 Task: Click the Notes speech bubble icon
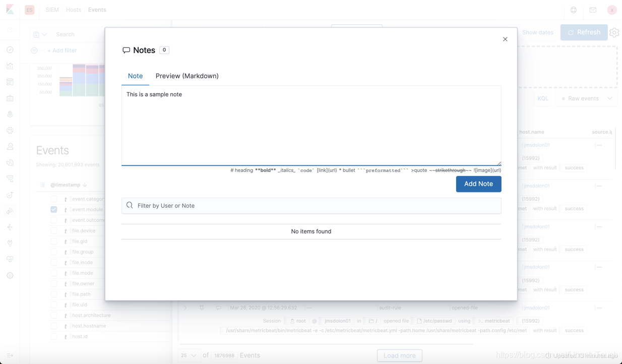tap(126, 50)
